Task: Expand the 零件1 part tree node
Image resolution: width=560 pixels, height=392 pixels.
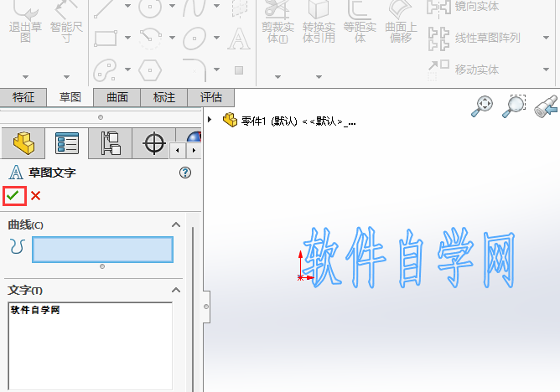Action: [x=210, y=120]
